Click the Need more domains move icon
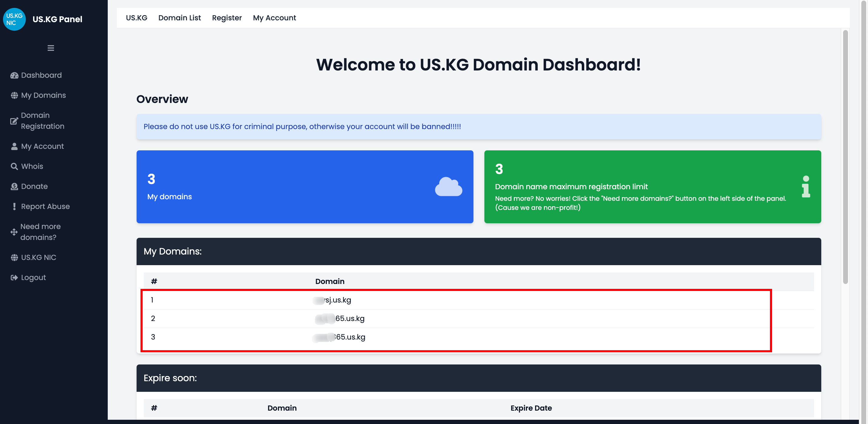Viewport: 868px width, 424px height. coord(14,232)
